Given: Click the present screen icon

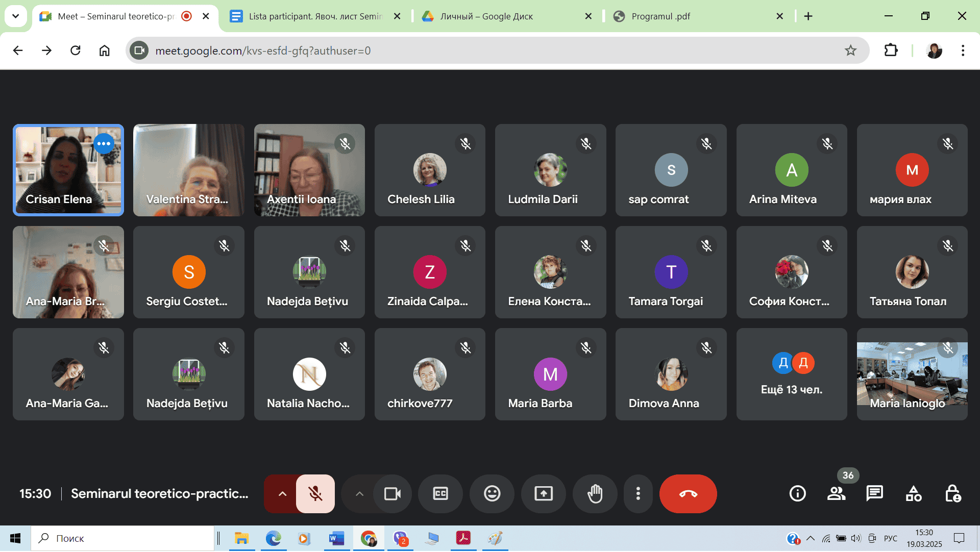Looking at the screenshot, I should [543, 494].
